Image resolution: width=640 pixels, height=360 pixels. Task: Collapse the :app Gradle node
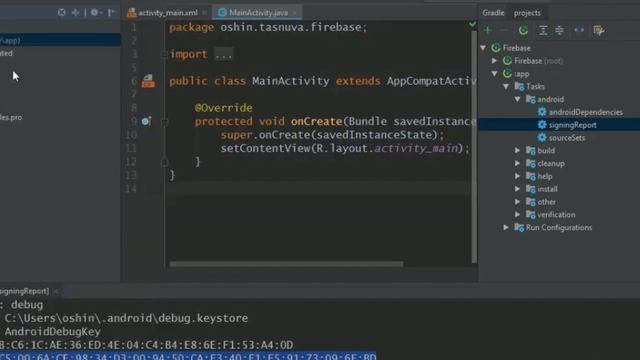pos(495,73)
